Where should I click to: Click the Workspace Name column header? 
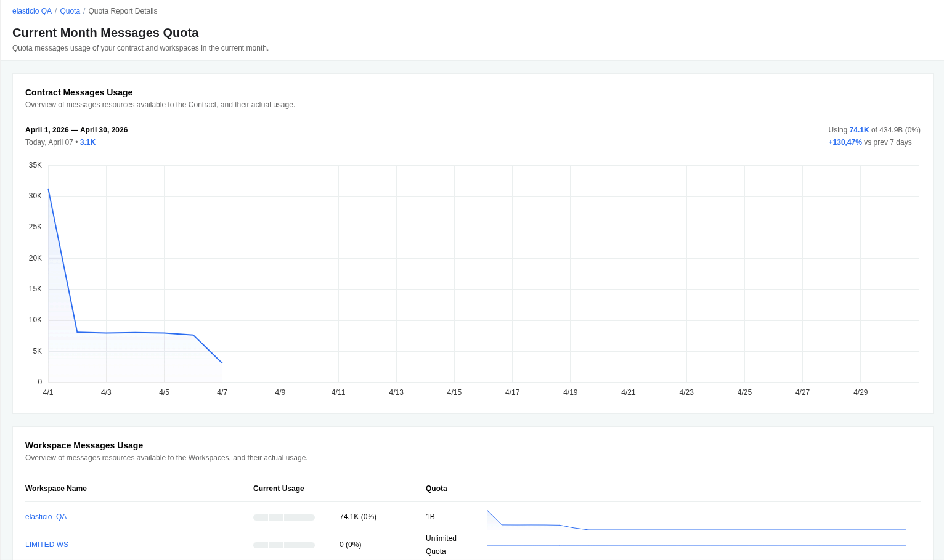[x=56, y=489]
